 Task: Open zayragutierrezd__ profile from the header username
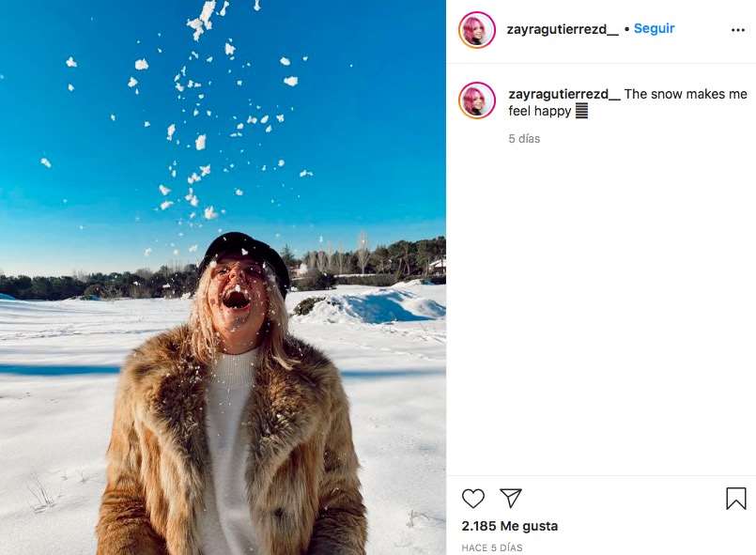563,29
